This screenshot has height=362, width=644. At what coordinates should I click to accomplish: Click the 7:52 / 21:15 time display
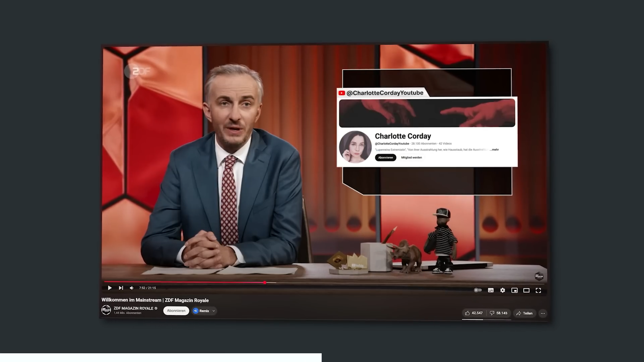(x=148, y=288)
